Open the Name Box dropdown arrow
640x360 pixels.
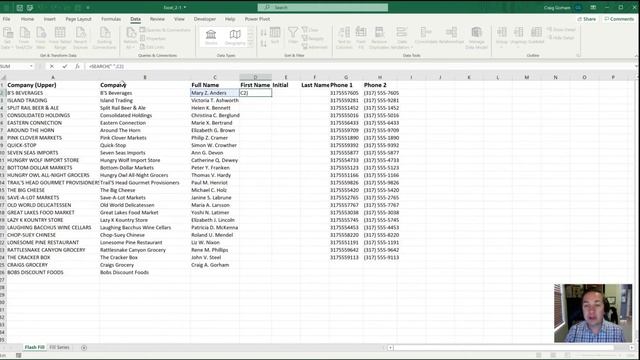point(31,66)
